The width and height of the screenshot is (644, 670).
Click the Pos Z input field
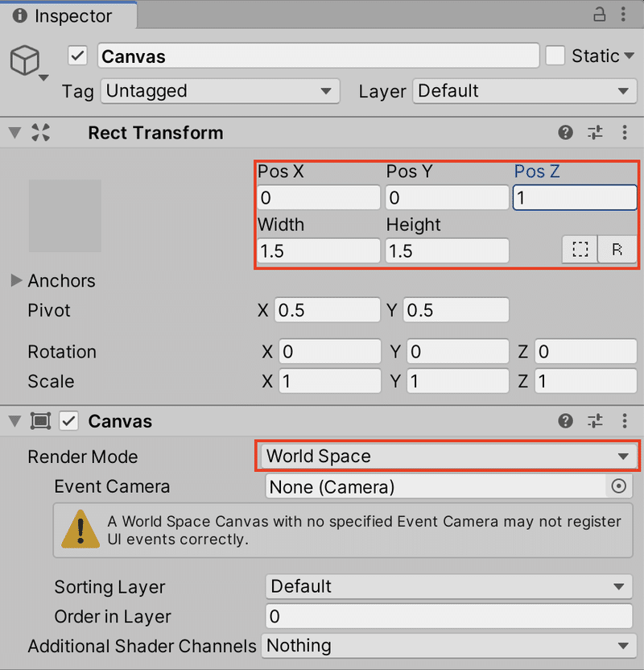[575, 197]
